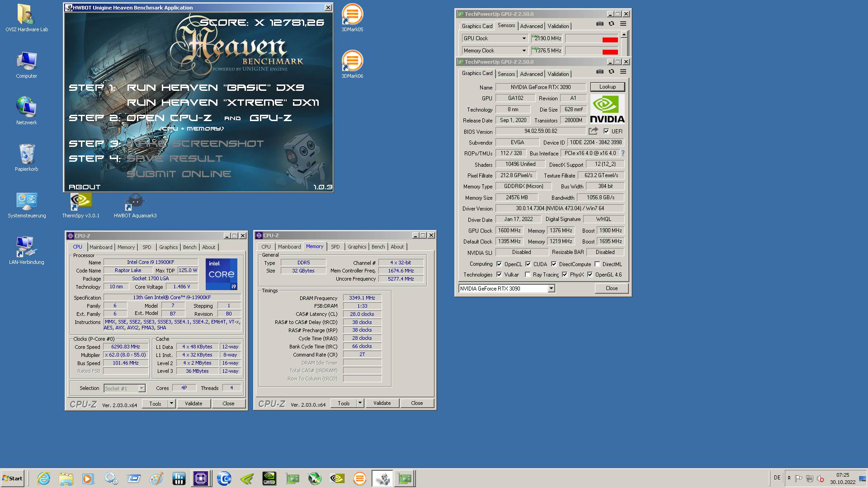Select the HWBOT Aquamark3 desktop icon
Viewport: 868px width, 488px height.
(135, 206)
